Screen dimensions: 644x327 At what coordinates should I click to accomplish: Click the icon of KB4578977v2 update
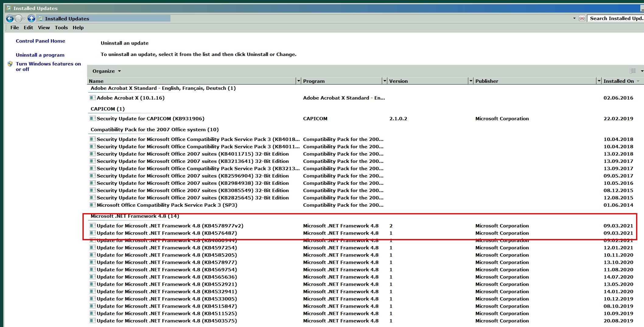coord(93,226)
